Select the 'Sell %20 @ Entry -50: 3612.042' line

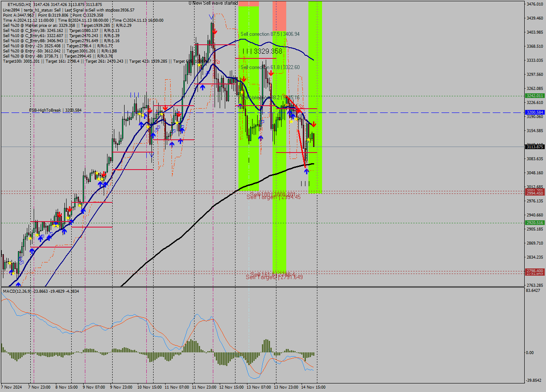point(60,51)
